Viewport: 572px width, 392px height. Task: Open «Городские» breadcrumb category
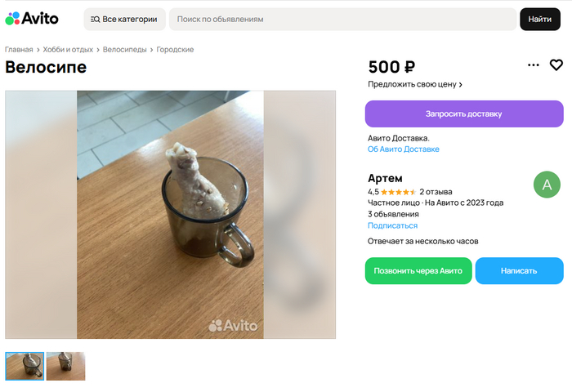[x=175, y=50]
